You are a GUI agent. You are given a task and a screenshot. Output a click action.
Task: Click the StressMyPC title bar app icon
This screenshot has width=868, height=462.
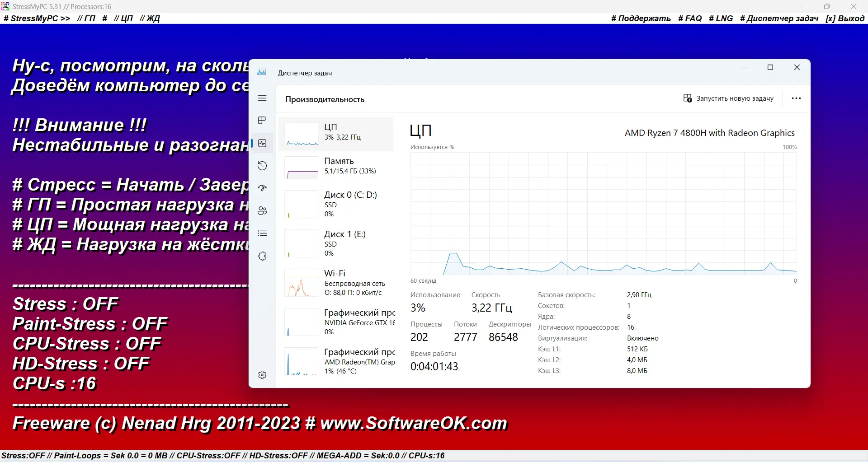5,6
